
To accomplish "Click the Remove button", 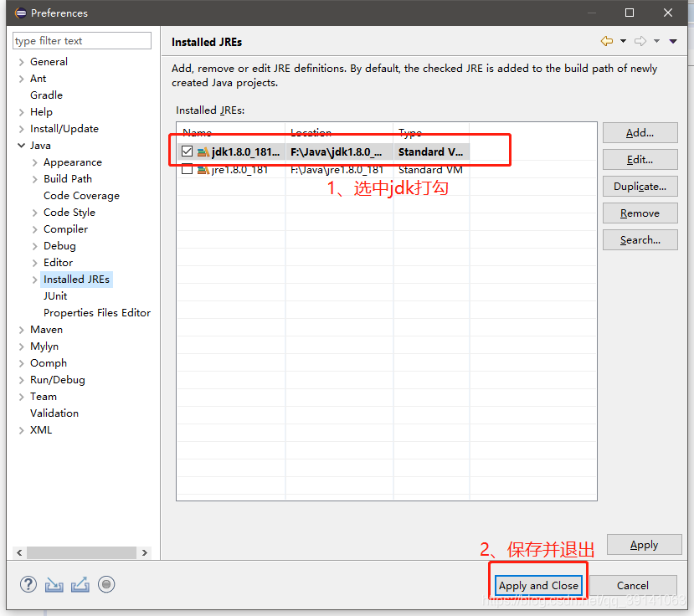I will point(640,213).
